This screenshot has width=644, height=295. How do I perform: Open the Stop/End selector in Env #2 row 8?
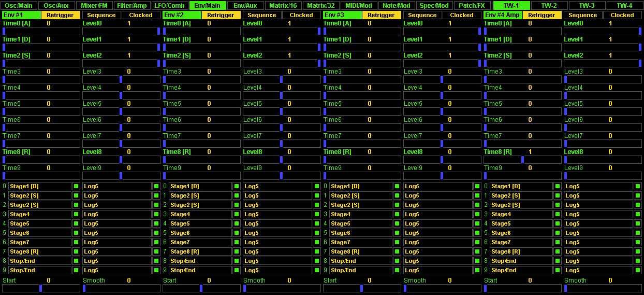pos(200,261)
